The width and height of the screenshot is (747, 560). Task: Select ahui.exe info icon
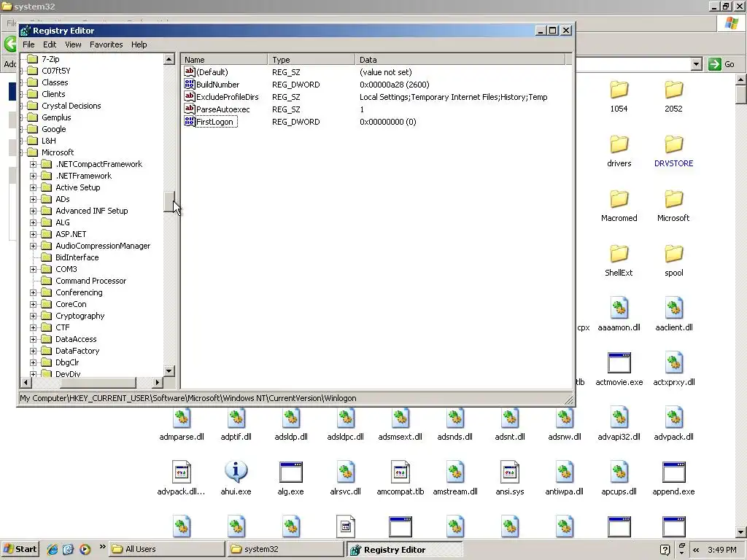pos(236,472)
